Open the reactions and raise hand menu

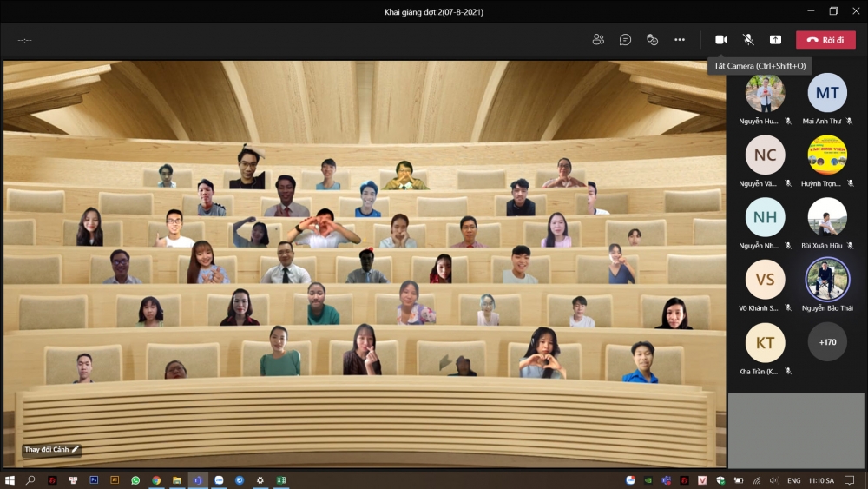652,40
